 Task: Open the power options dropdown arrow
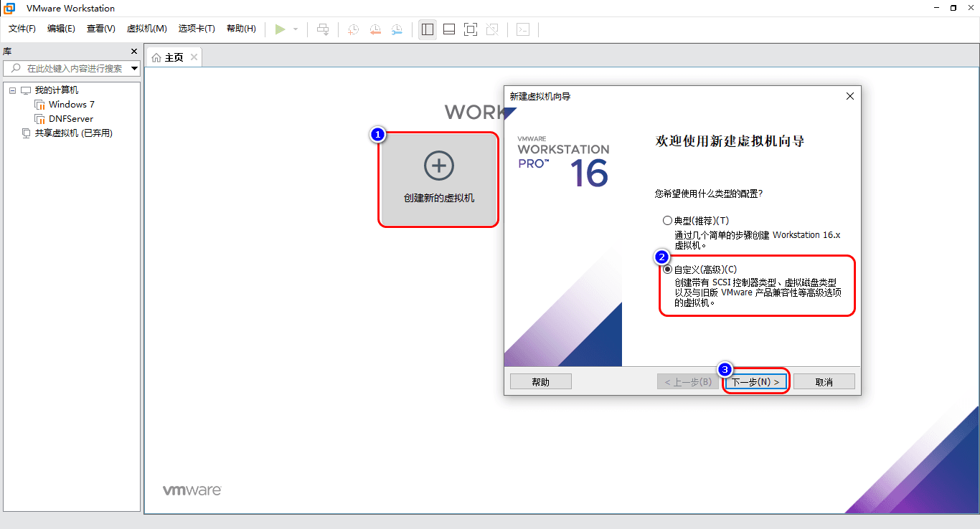click(x=296, y=29)
